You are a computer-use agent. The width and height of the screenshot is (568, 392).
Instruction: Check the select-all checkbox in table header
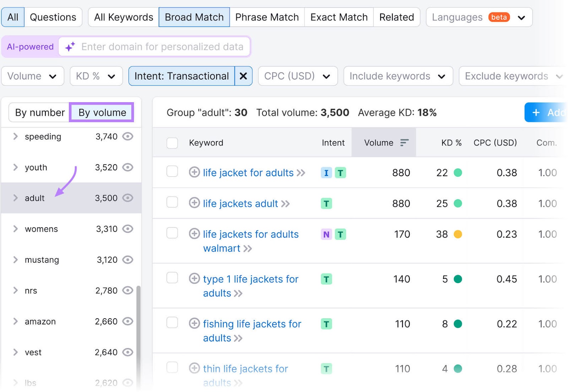click(172, 143)
